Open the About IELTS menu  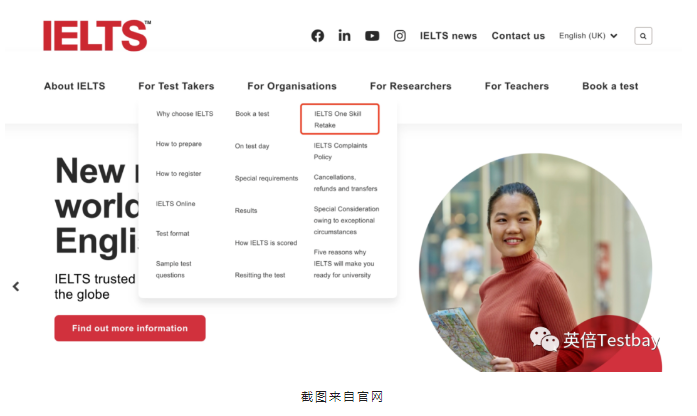click(75, 86)
